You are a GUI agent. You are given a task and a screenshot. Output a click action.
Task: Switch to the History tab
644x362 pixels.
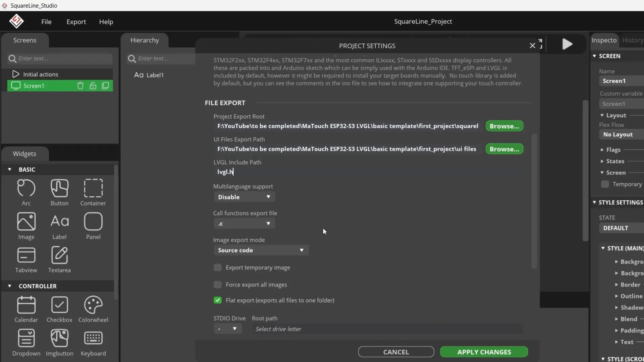(633, 40)
